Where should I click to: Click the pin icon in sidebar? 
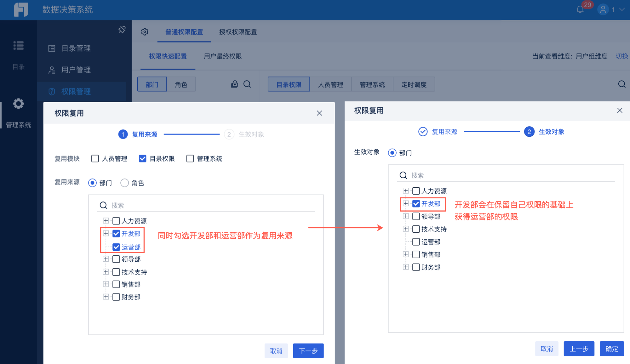point(122,30)
